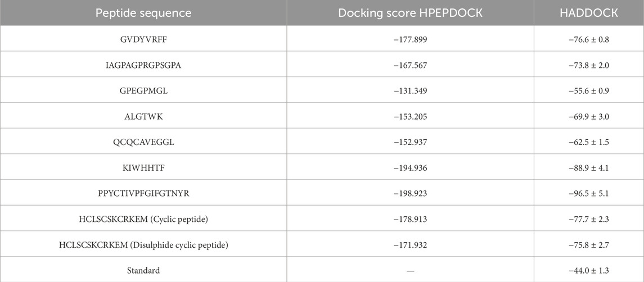Click docking score −177.899
Screen dimensions: 644x282
[410, 39]
